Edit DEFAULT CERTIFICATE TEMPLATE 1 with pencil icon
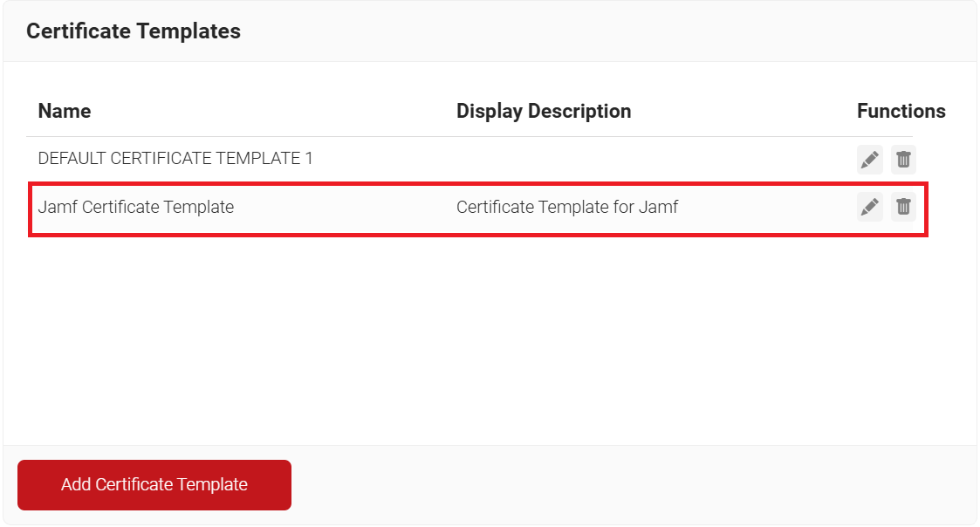980x527 pixels. click(869, 160)
